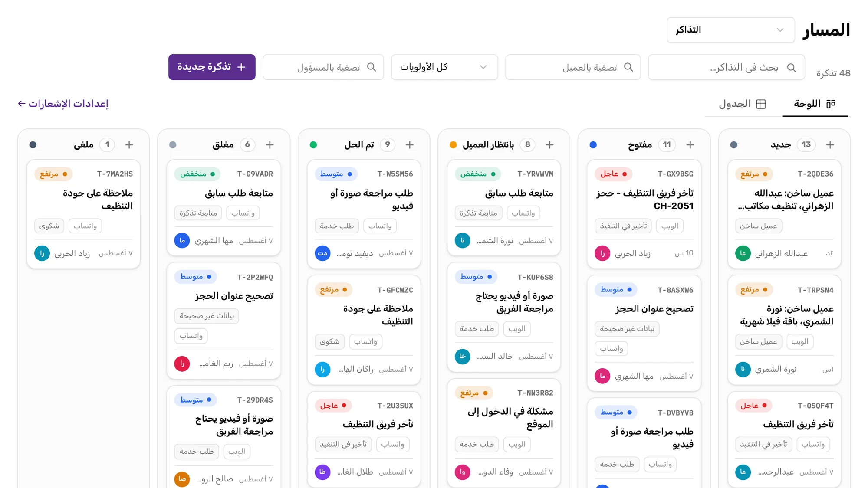Image resolution: width=868 pixels, height=488 pixels.
Task: Click avatar of ديفيد on T-W5SM56 card
Action: (322, 253)
